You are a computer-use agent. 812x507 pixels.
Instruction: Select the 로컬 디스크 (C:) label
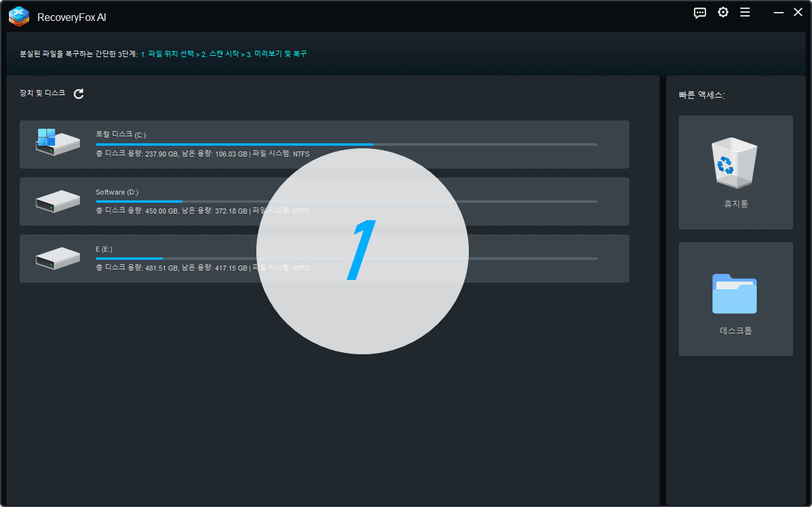[x=121, y=135]
